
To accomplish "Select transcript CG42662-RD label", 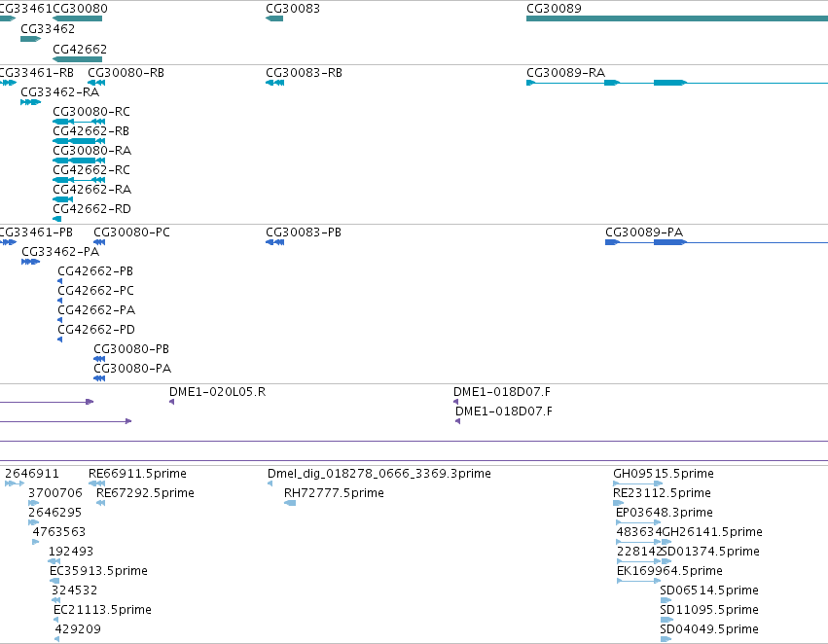I will click(91, 208).
